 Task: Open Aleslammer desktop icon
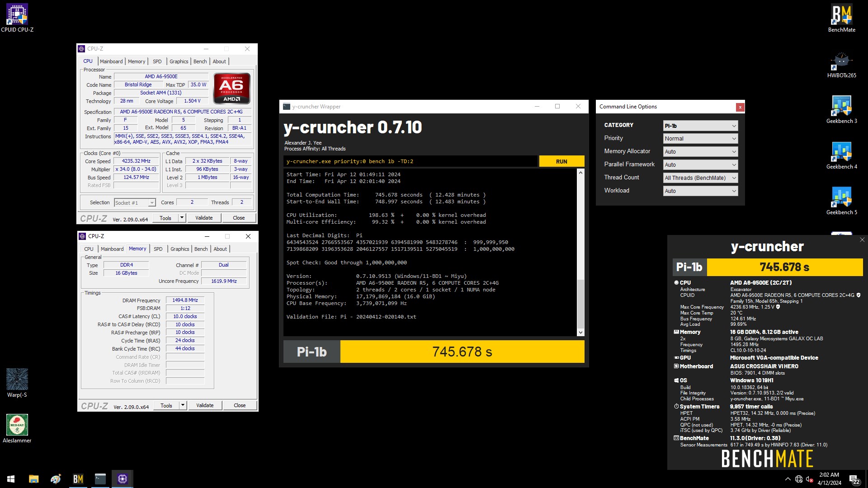tap(17, 429)
